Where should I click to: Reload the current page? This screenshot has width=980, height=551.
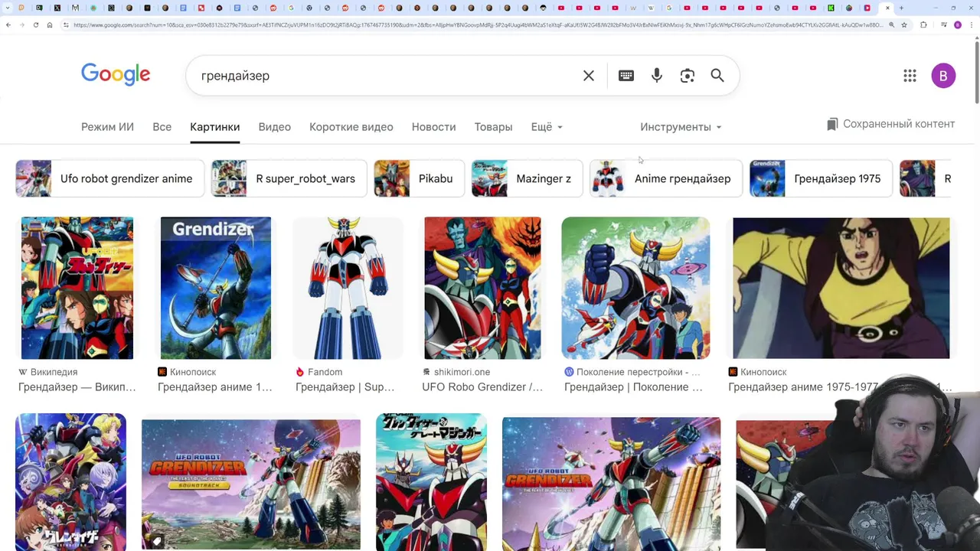click(x=35, y=25)
